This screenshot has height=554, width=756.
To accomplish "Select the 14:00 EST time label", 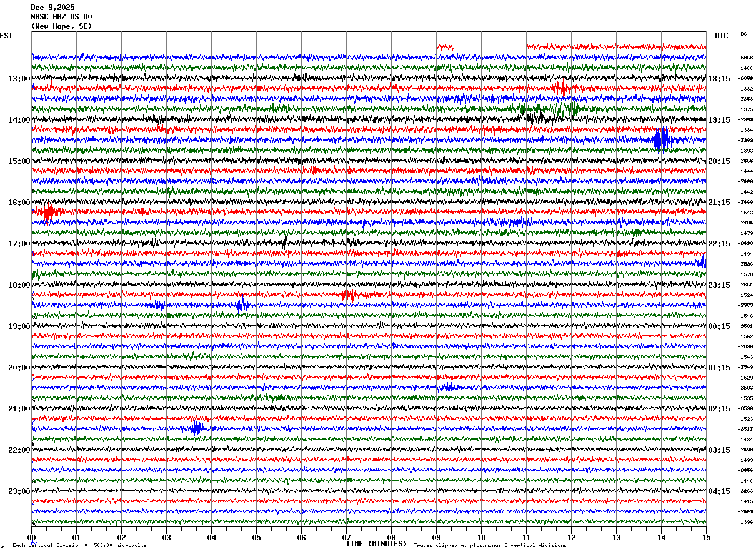I will point(19,119).
